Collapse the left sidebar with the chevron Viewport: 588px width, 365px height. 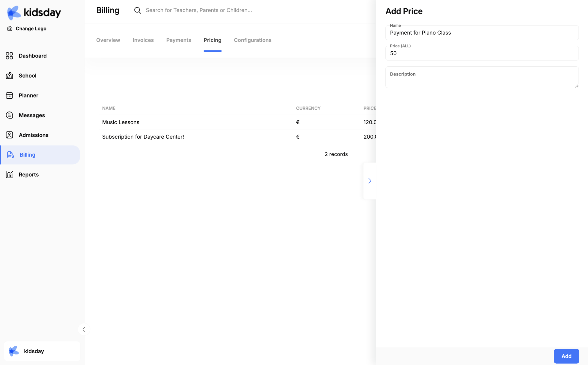click(84, 329)
